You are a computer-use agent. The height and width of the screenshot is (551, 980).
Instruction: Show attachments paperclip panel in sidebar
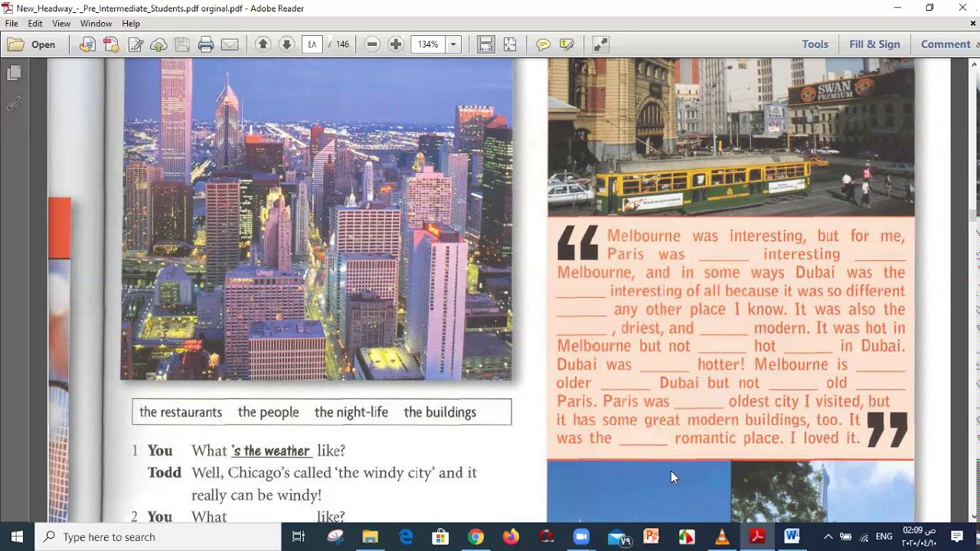(14, 104)
